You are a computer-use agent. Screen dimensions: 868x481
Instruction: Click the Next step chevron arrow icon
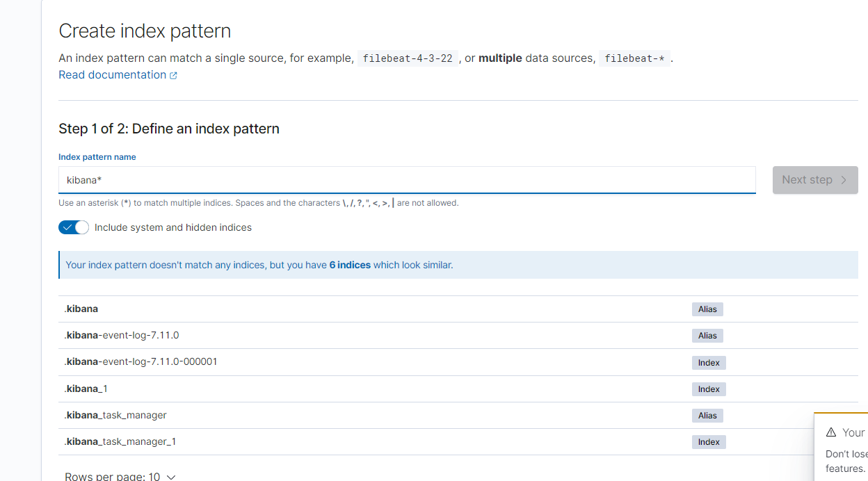(x=844, y=179)
